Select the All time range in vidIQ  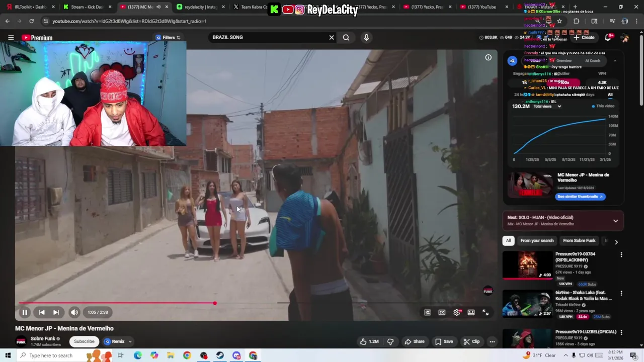tap(610, 95)
